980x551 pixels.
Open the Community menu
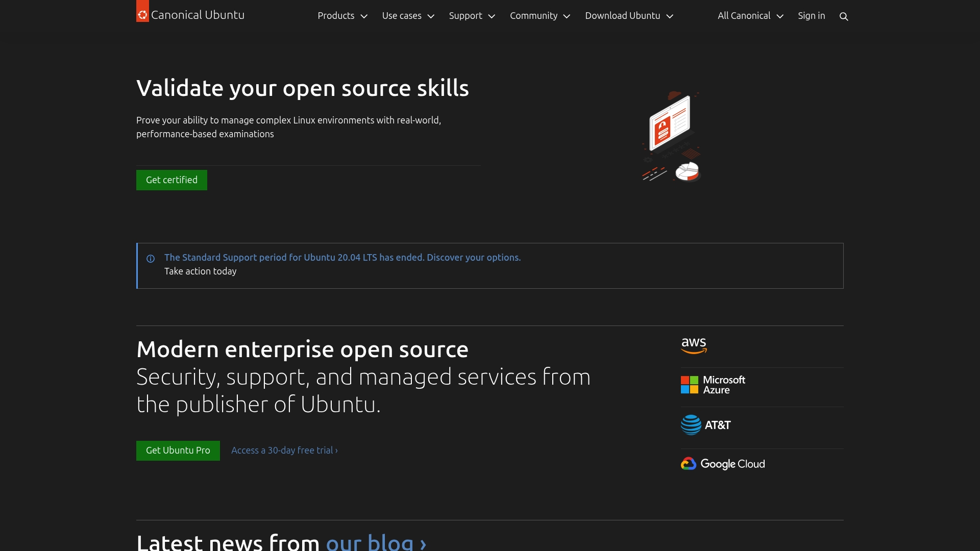(540, 16)
